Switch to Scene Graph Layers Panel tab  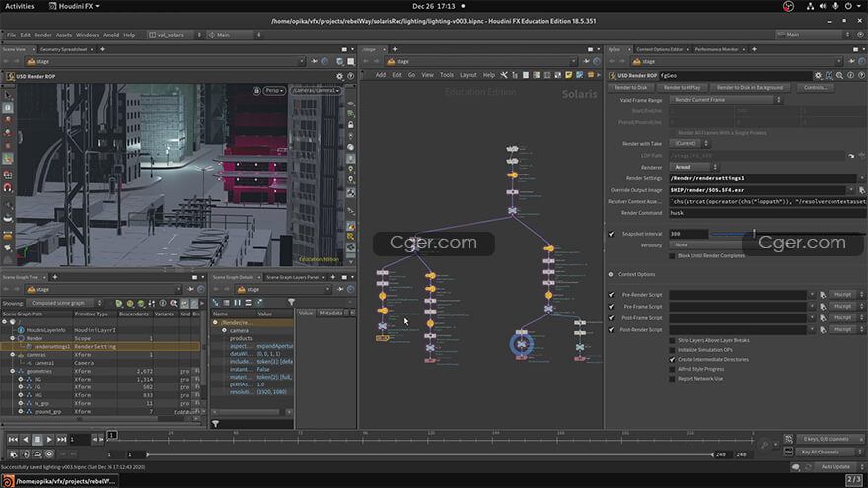[x=292, y=277]
